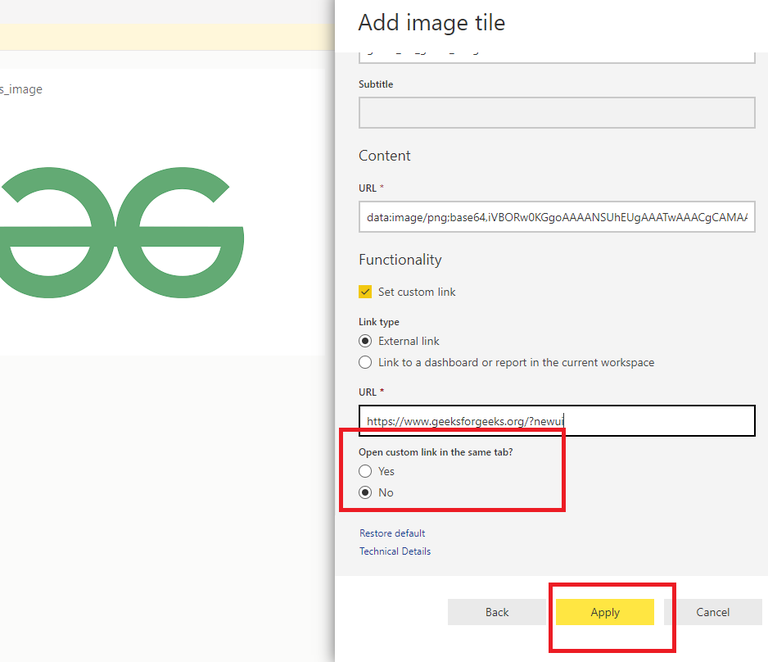Select No for opening link in same tab
768x662 pixels.
click(365, 493)
